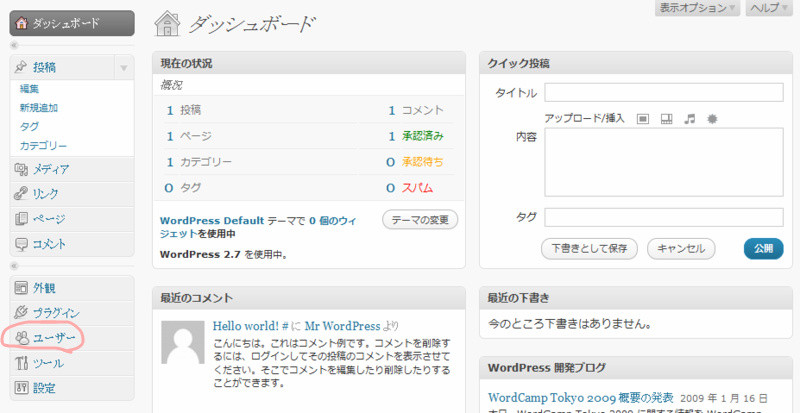
Task: Click the add image upload icon
Action: [x=643, y=119]
